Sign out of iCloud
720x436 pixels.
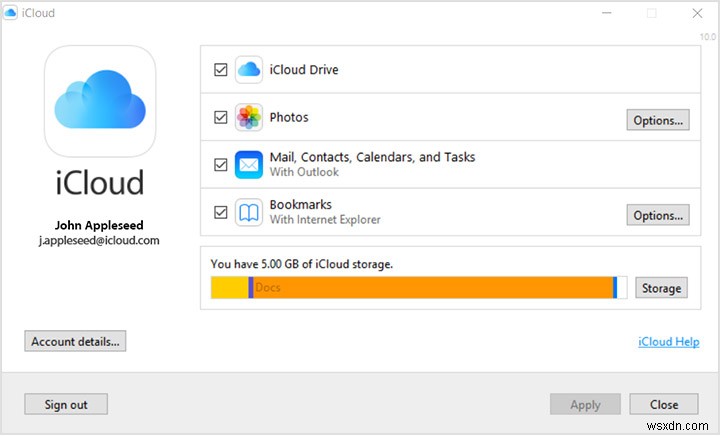pyautogui.click(x=66, y=404)
